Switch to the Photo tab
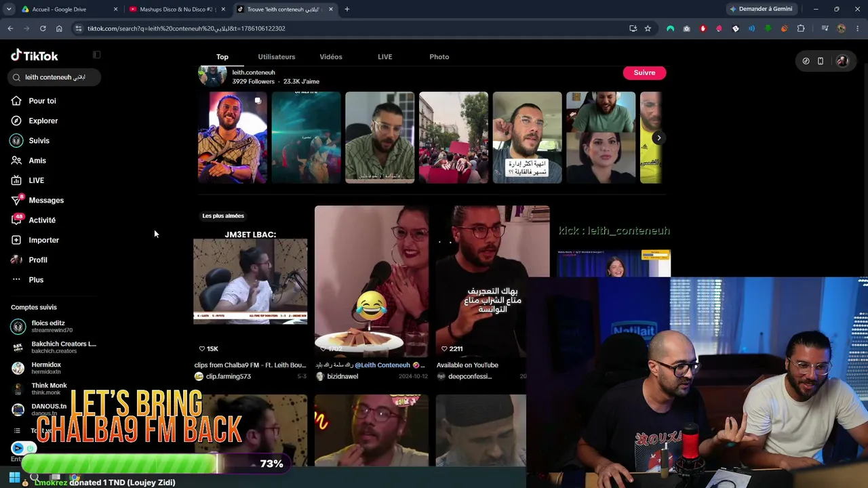The width and height of the screenshot is (868, 488). (x=439, y=57)
